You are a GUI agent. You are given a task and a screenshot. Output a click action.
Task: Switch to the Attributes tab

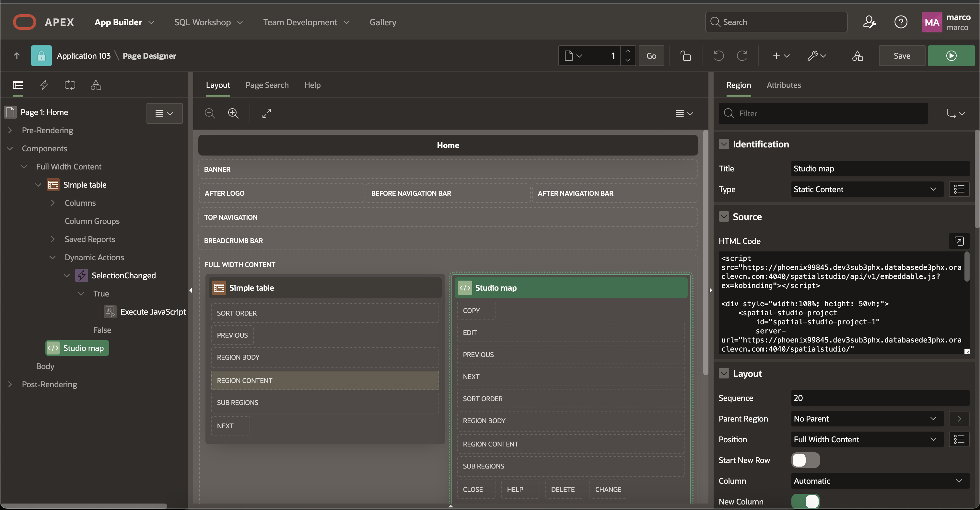pos(783,85)
